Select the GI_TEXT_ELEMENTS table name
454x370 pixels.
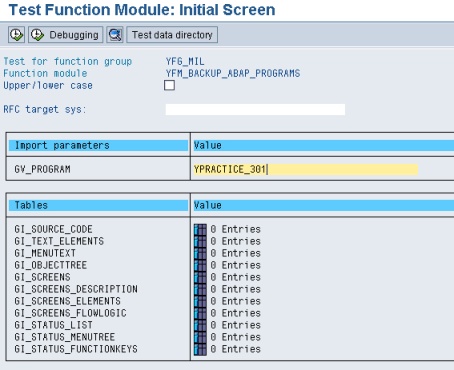click(x=59, y=241)
